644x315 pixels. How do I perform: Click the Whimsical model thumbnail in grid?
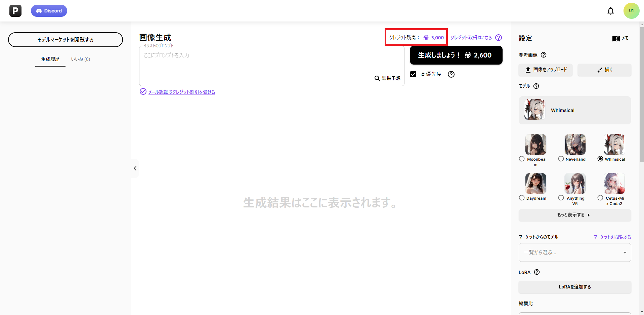614,145
